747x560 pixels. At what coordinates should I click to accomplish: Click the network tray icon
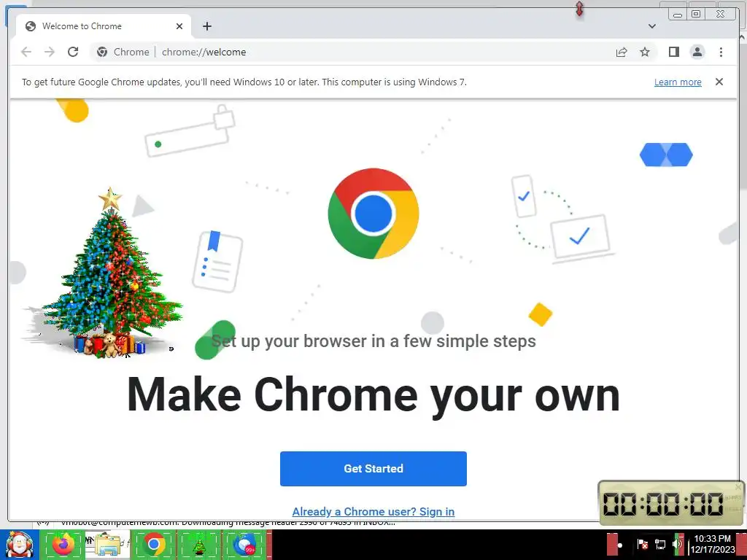pyautogui.click(x=660, y=544)
